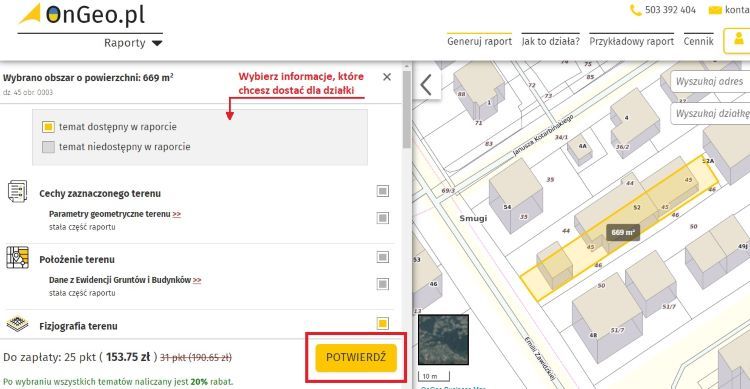
Task: Click the OnGeo.pl logo
Action: pos(82,14)
